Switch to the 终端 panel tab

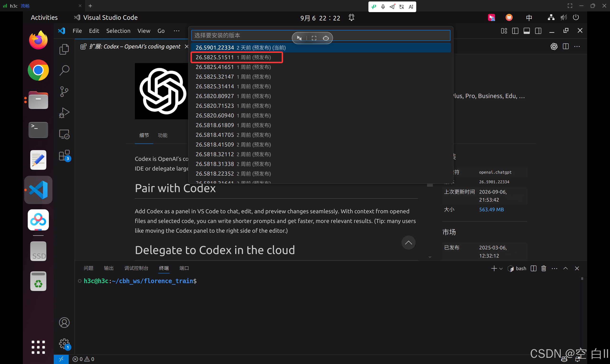click(x=164, y=268)
